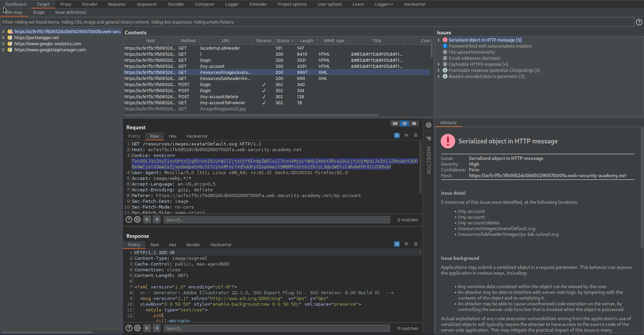Image resolution: width=644 pixels, height=335 pixels.
Task: Click the site icon for portswigger.net host
Action: (10, 37)
